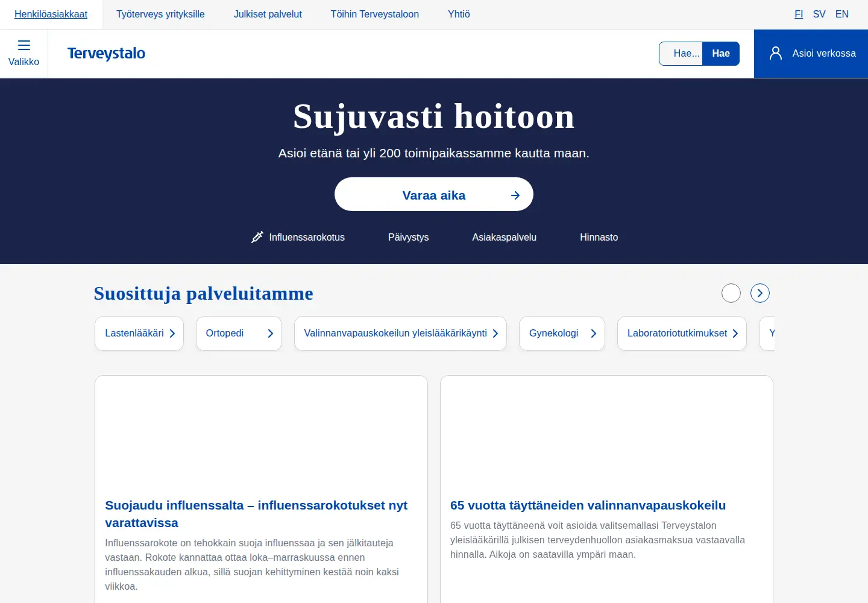The width and height of the screenshot is (868, 603).
Task: Open 65 vuotta täyttäneiden valinnanvapauskokeilu card
Action: 606,489
